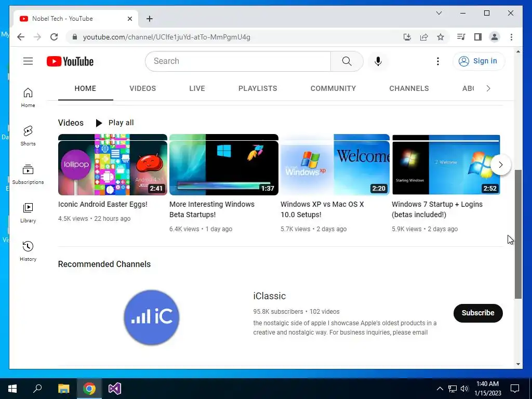The height and width of the screenshot is (399, 532).
Task: Open the notification center
Action: [x=515, y=389]
